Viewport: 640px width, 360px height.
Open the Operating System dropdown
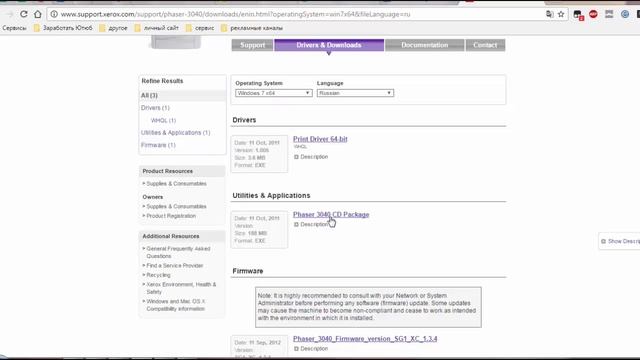click(273, 93)
